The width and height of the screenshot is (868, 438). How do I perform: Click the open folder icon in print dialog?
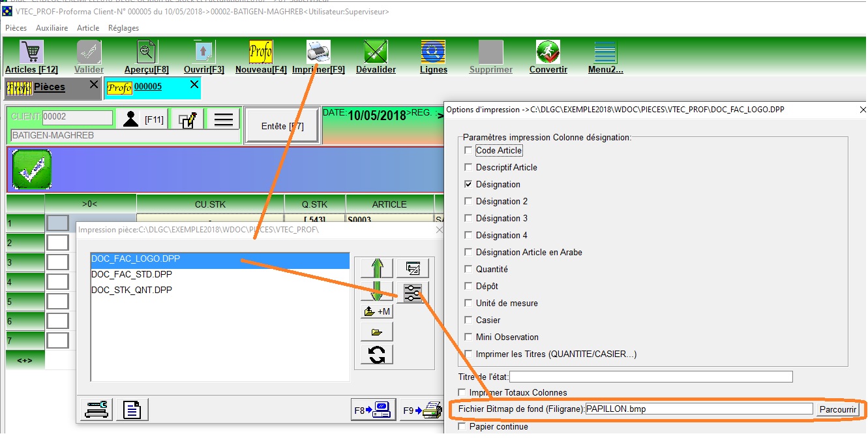[x=377, y=332]
